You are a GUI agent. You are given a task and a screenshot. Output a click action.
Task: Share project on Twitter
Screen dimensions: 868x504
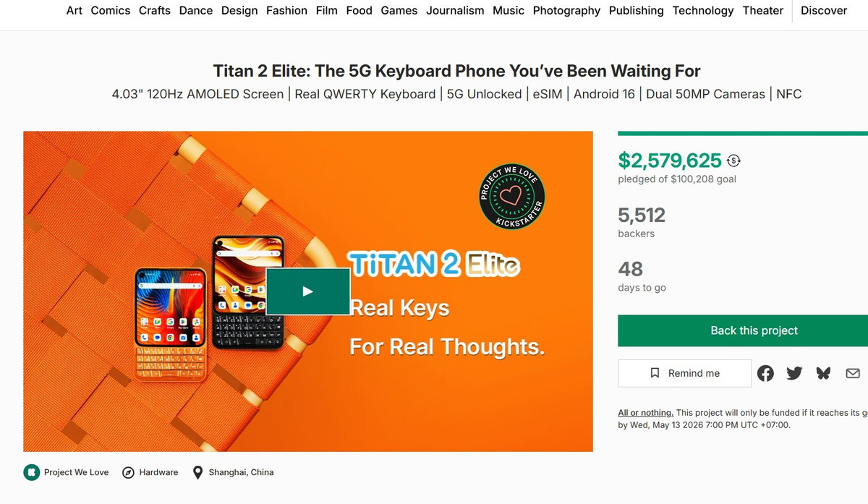coord(794,373)
